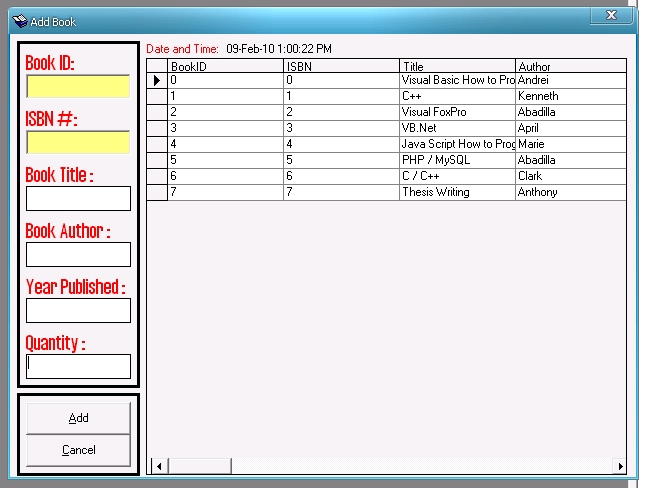
Task: Click the author cell 'Kenneth'
Action: [x=571, y=96]
